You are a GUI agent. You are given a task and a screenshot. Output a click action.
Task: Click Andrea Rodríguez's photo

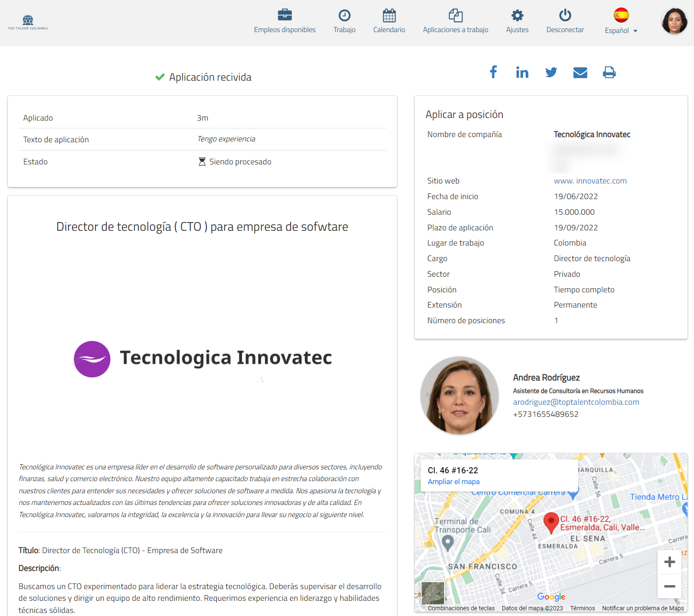pos(460,395)
